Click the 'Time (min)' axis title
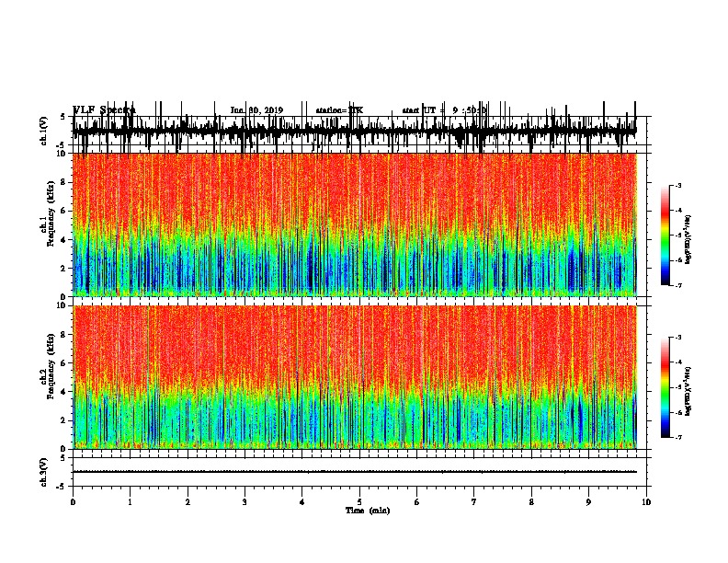The image size is (728, 563). tap(368, 511)
